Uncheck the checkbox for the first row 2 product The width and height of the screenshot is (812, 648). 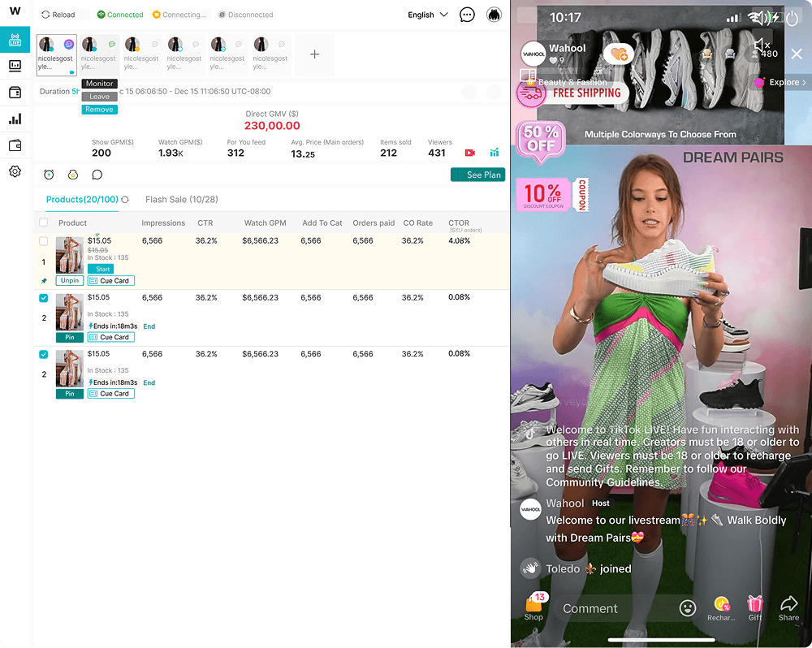(44, 298)
